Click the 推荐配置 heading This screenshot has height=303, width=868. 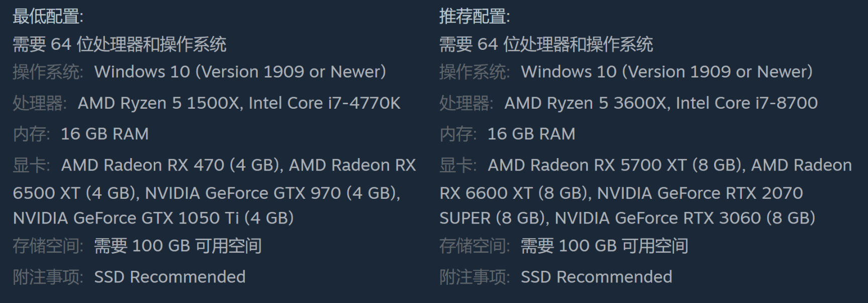tap(474, 17)
